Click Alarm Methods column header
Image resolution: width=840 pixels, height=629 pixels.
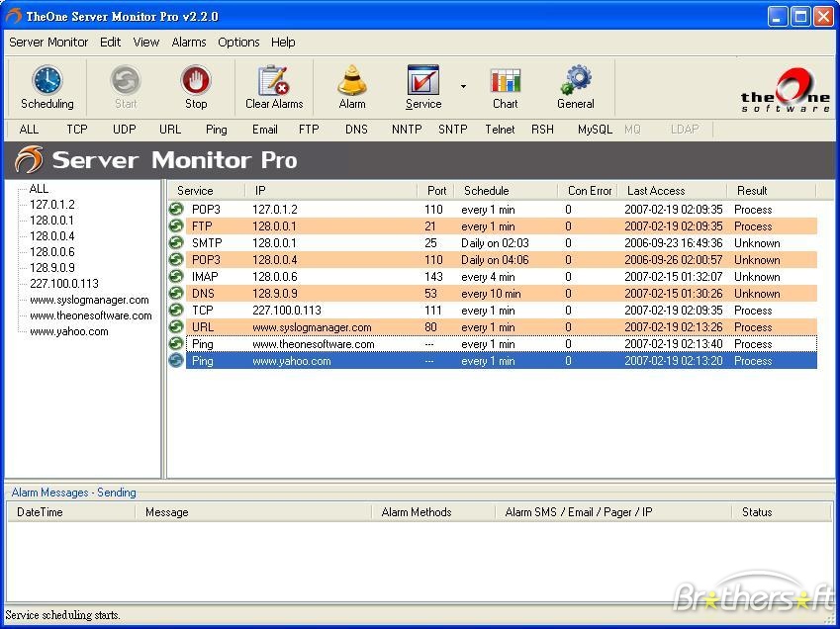(432, 512)
